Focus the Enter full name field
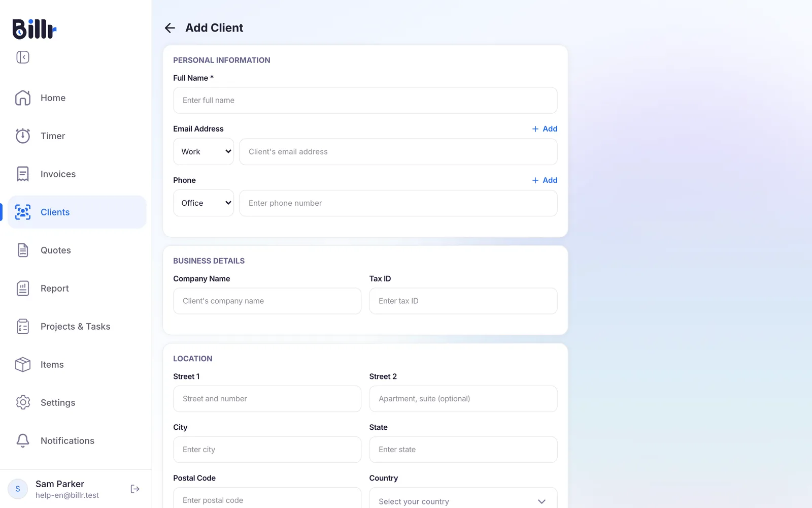The height and width of the screenshot is (508, 812). tap(365, 101)
